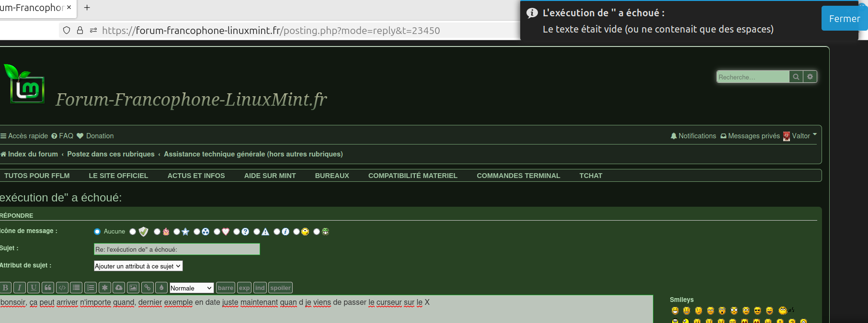Apply bold formatting in the editor

(x=5, y=288)
